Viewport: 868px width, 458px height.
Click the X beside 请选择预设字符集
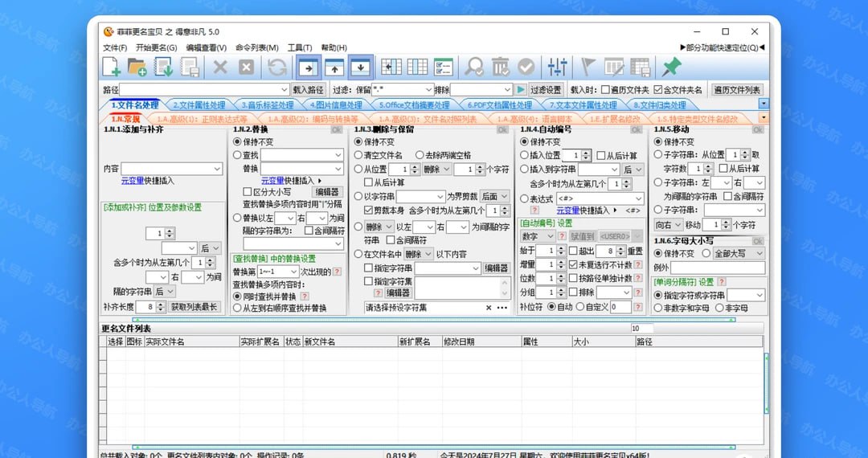pyautogui.click(x=489, y=308)
